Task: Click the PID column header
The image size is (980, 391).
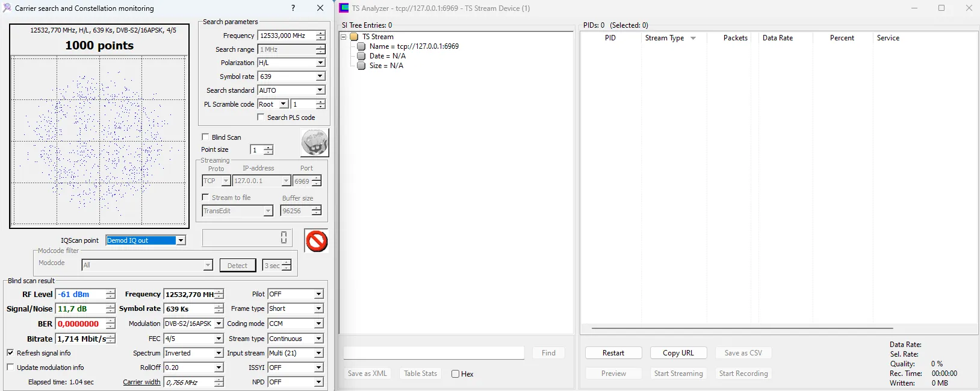Action: 610,38
